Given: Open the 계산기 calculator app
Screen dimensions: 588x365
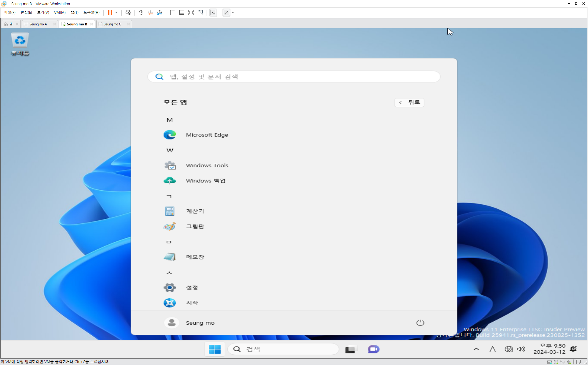Looking at the screenshot, I should (x=195, y=211).
